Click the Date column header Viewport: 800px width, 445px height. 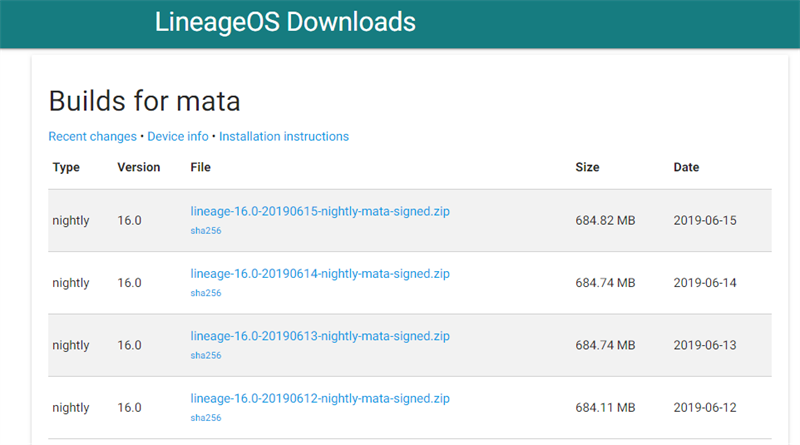[686, 167]
